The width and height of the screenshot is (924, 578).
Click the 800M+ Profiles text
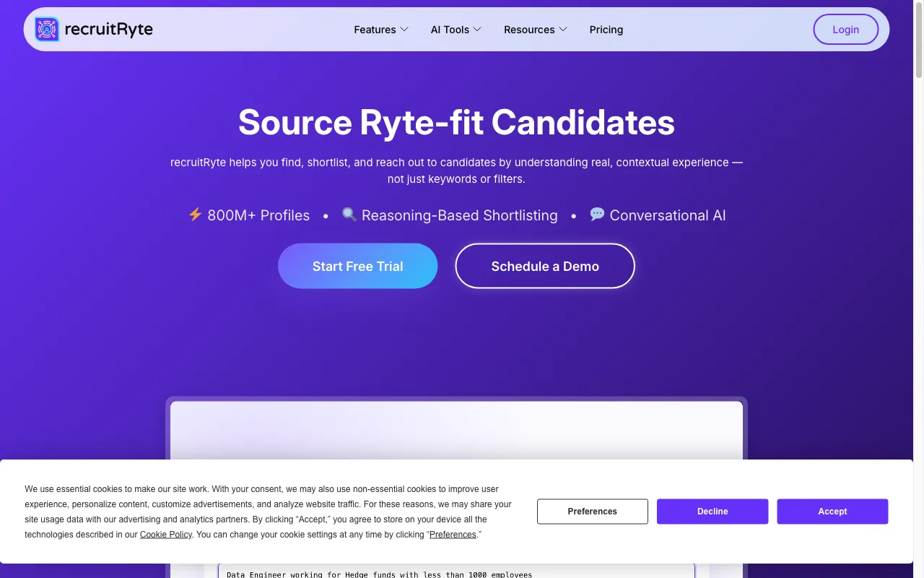tap(258, 215)
